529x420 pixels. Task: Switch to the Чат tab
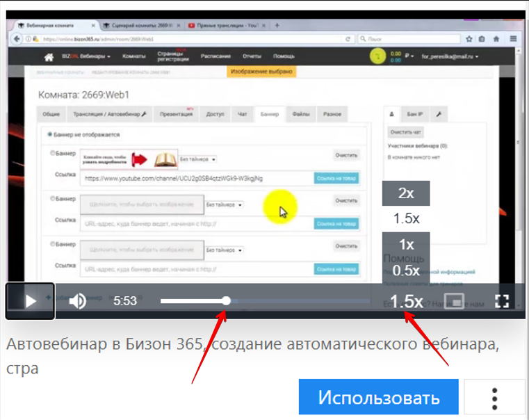243,114
